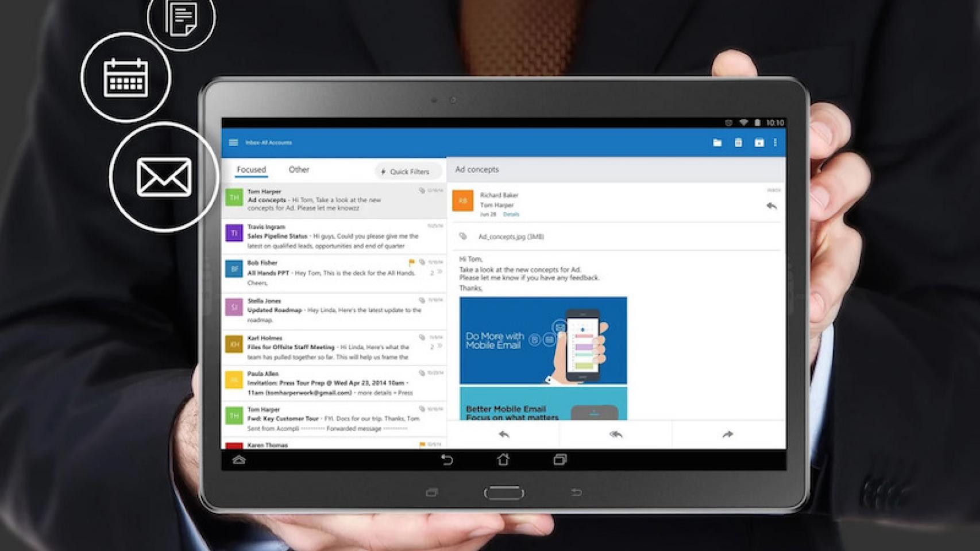980x551 pixels.
Task: Open the overflow menu in the toolbar
Action: point(777,141)
